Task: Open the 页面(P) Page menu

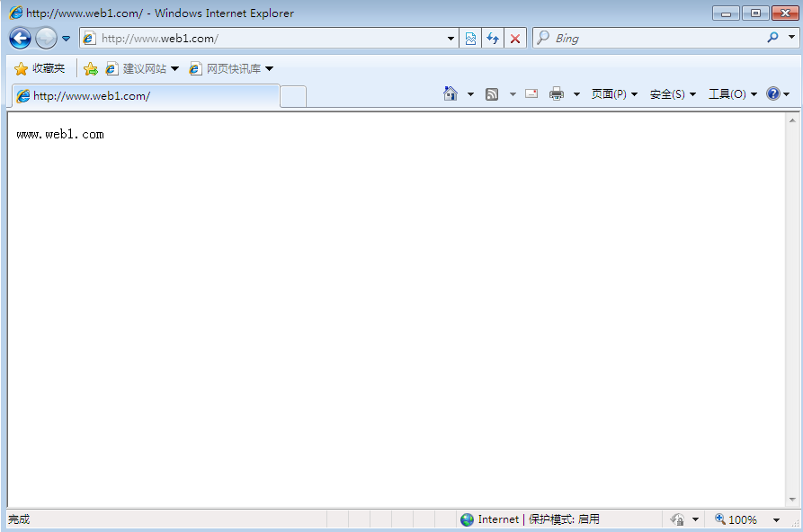Action: click(614, 94)
